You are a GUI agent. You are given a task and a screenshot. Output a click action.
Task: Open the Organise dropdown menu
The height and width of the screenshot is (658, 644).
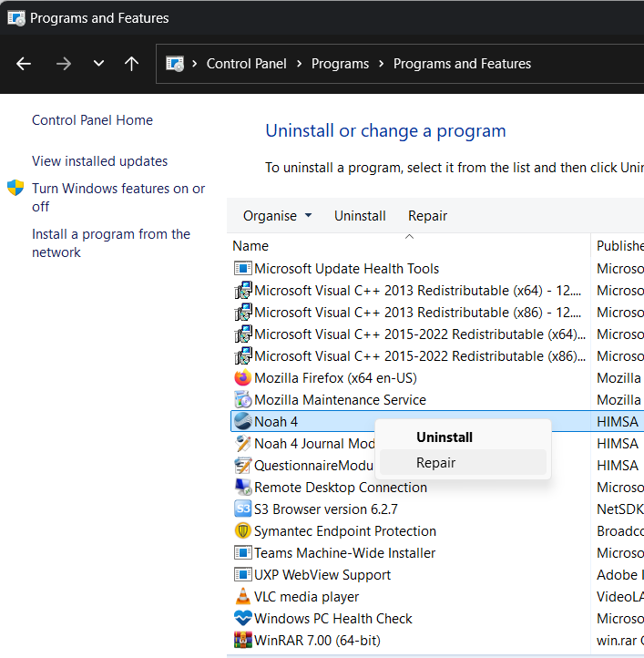tap(277, 216)
